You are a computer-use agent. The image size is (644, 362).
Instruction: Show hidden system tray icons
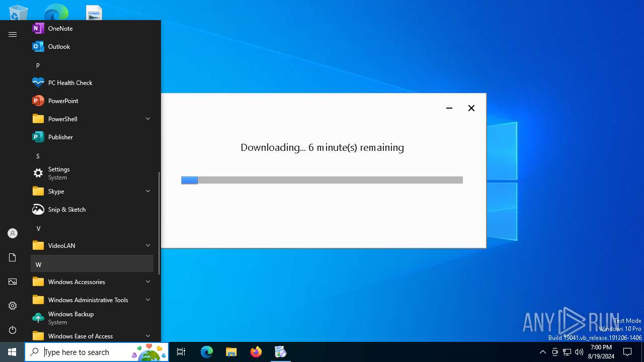542,352
